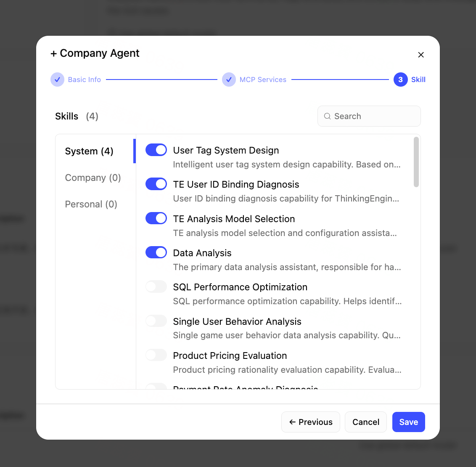Go back to MCP Services step

tap(263, 80)
